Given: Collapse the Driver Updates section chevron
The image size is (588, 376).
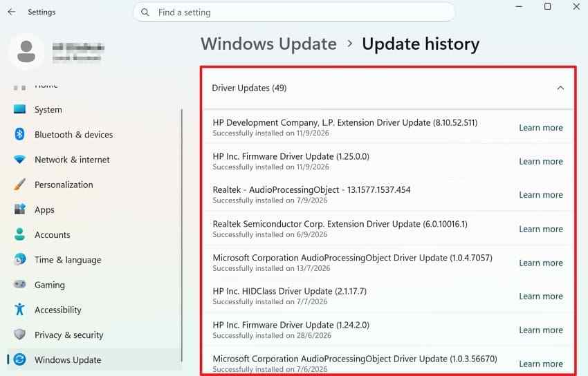Looking at the screenshot, I should tap(560, 88).
